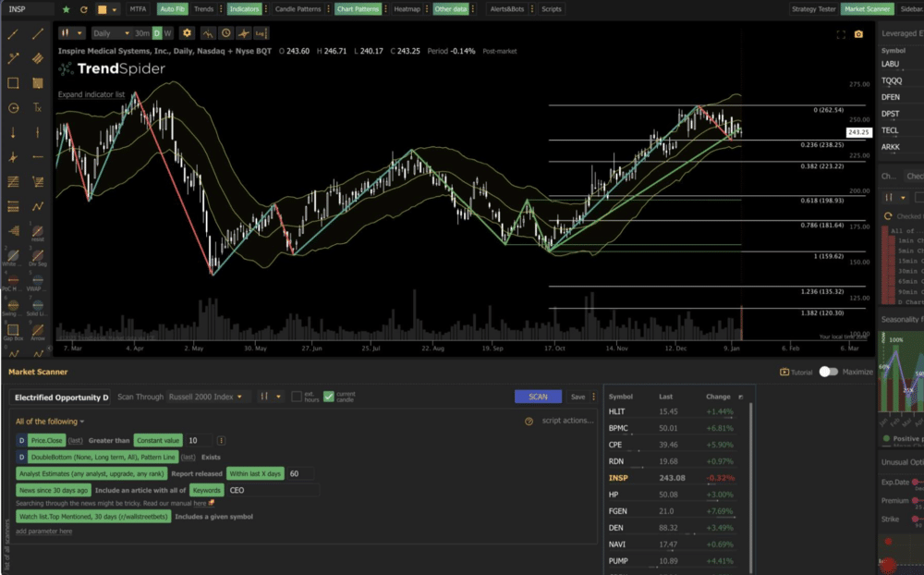
Task: Toggle the Auto Fib button
Action: [x=172, y=9]
